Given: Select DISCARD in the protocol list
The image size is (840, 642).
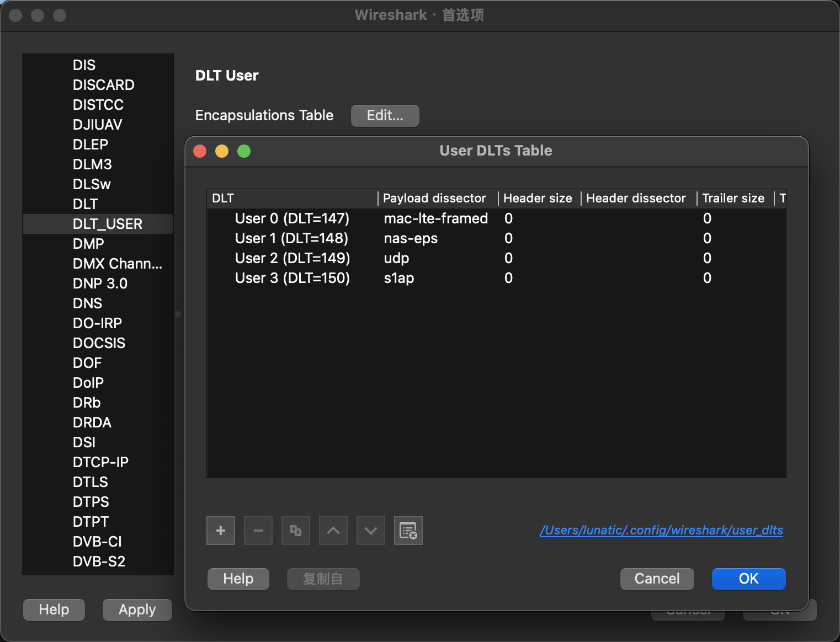Looking at the screenshot, I should [x=98, y=85].
